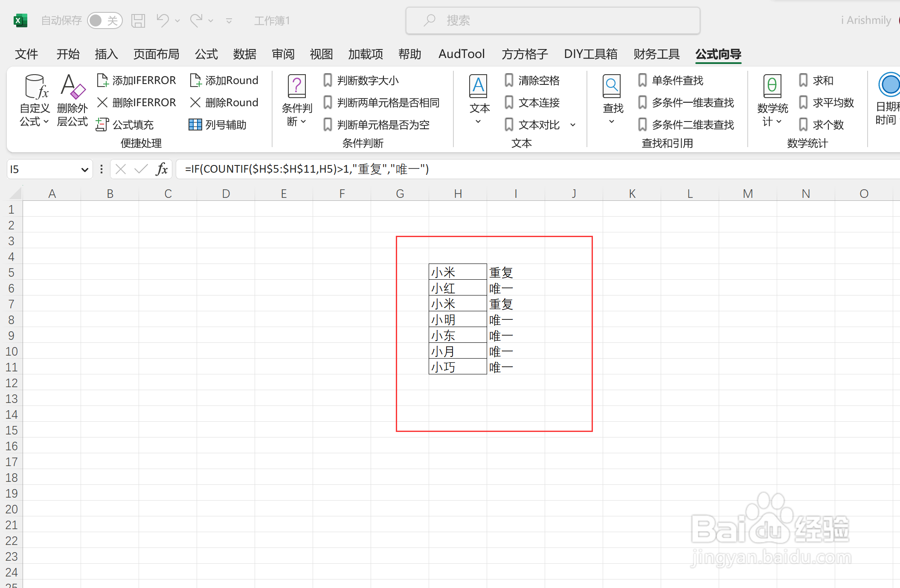Image resolution: width=900 pixels, height=588 pixels.
Task: Switch to the 页面布局 tab
Action: 157,54
